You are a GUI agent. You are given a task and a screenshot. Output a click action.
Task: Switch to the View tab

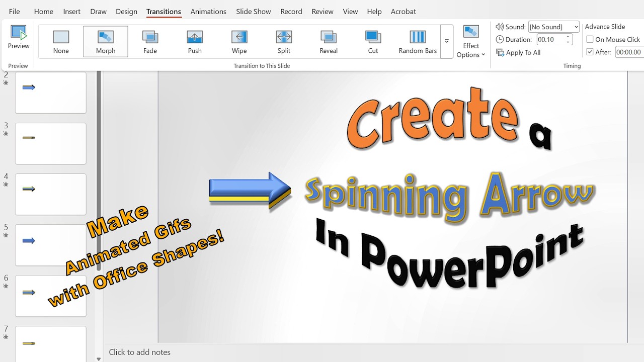(x=350, y=11)
